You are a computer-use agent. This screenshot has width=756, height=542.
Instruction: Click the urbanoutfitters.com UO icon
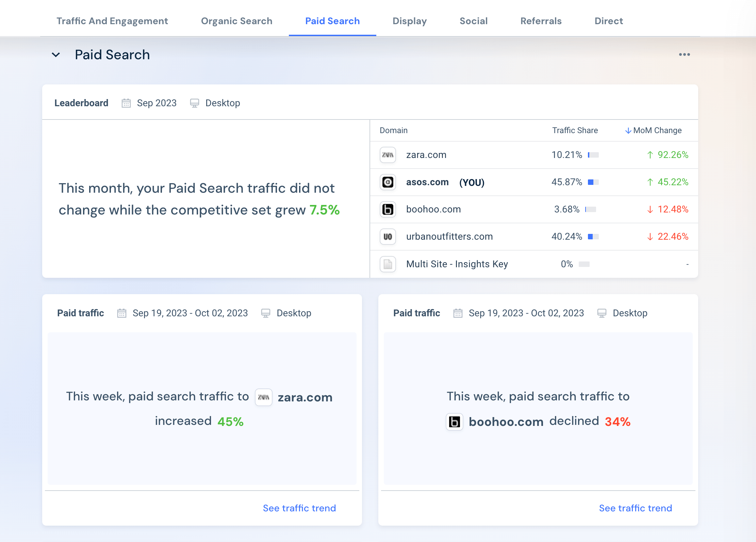[388, 237]
